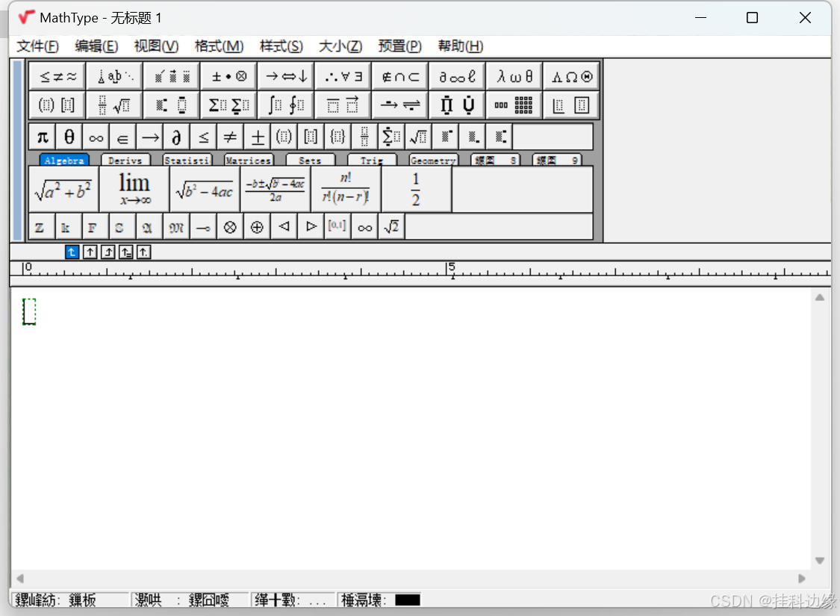Select the left-aligned tab stop button

72,252
